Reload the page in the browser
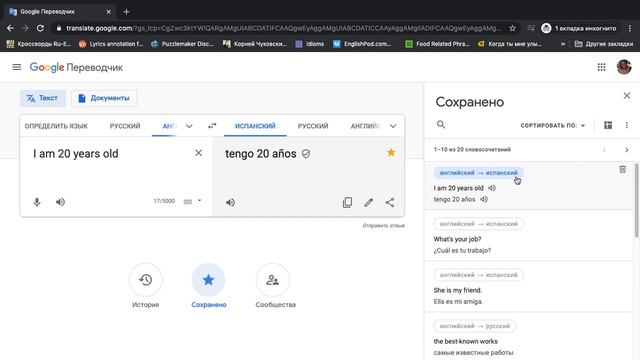 point(40,28)
